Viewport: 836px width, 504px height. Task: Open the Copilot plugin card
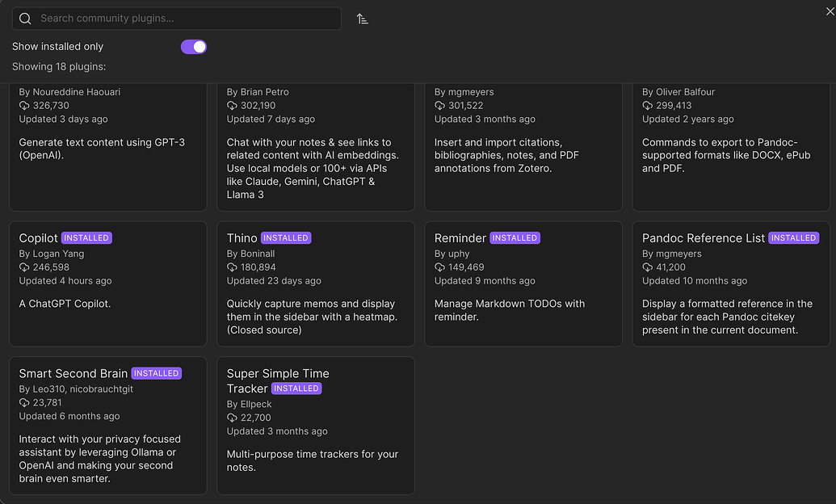(108, 283)
